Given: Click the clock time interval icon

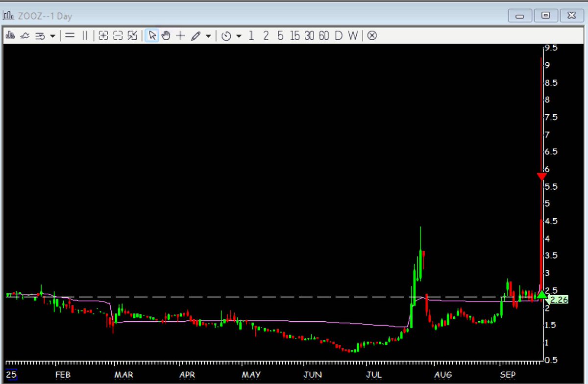Looking at the screenshot, I should 226,36.
